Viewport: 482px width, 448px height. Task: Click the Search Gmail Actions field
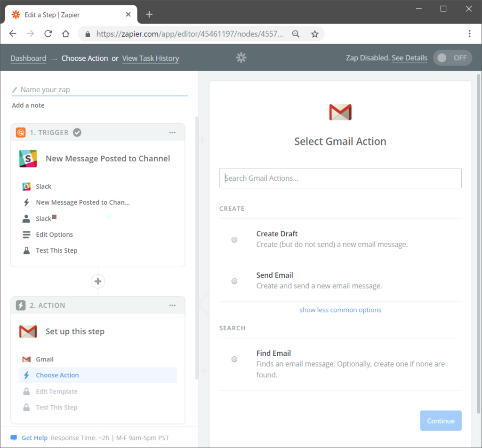coord(340,178)
